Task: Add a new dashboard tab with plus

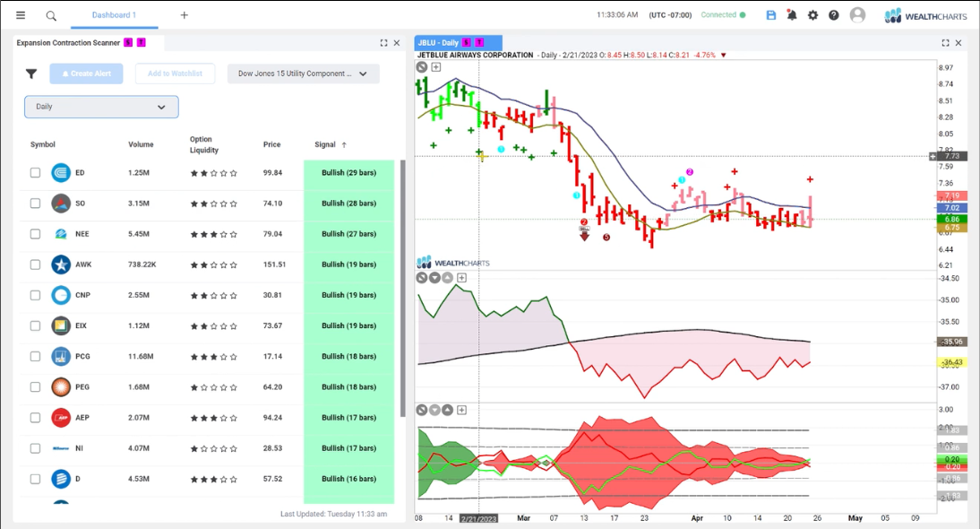Action: pyautogui.click(x=184, y=15)
